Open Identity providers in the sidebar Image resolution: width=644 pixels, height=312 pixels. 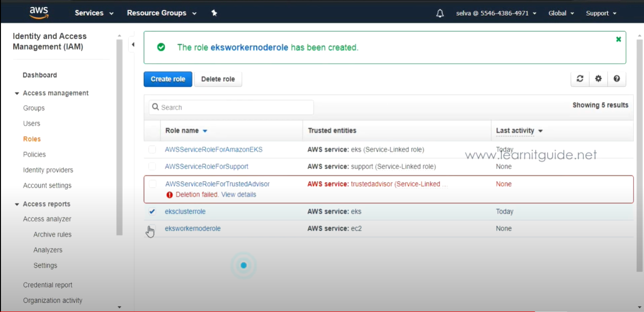pos(48,170)
